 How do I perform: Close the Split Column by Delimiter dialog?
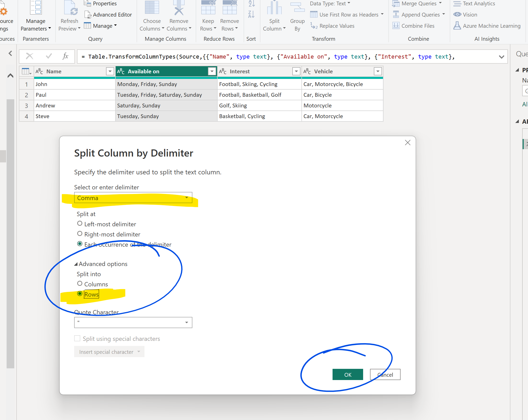click(x=408, y=143)
